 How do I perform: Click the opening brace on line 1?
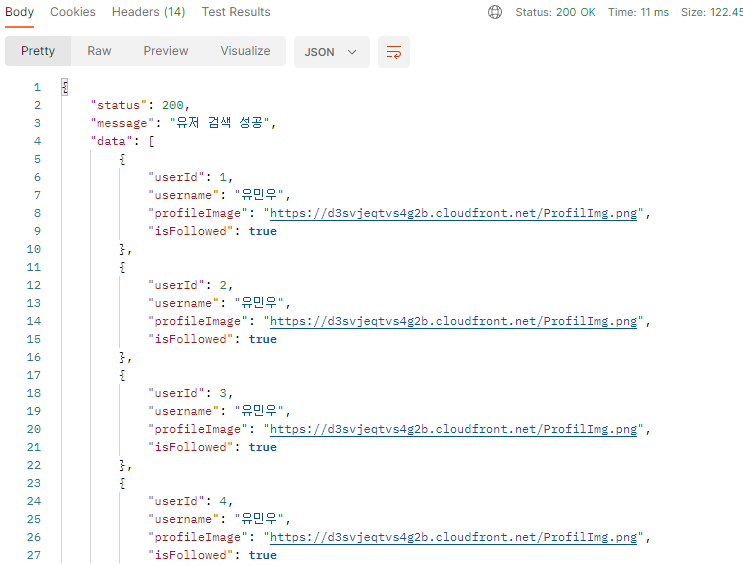65,87
